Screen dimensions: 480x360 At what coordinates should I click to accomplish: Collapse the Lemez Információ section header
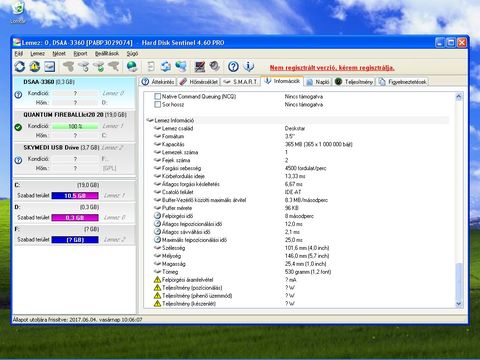(x=298, y=120)
